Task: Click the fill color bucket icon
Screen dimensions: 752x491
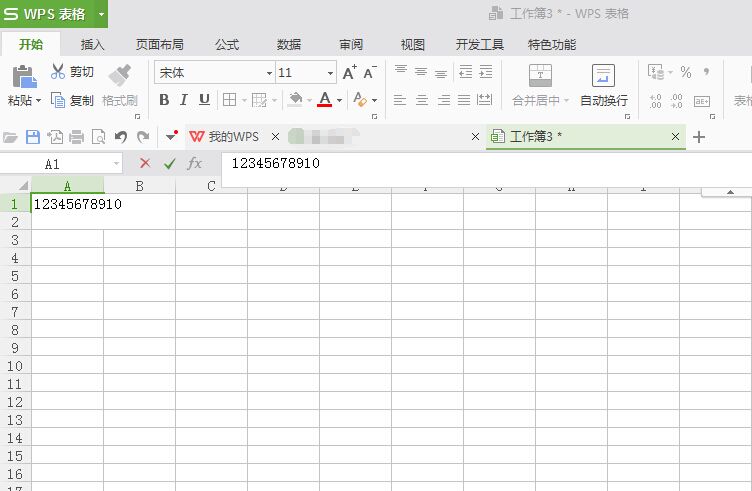Action: (295, 99)
